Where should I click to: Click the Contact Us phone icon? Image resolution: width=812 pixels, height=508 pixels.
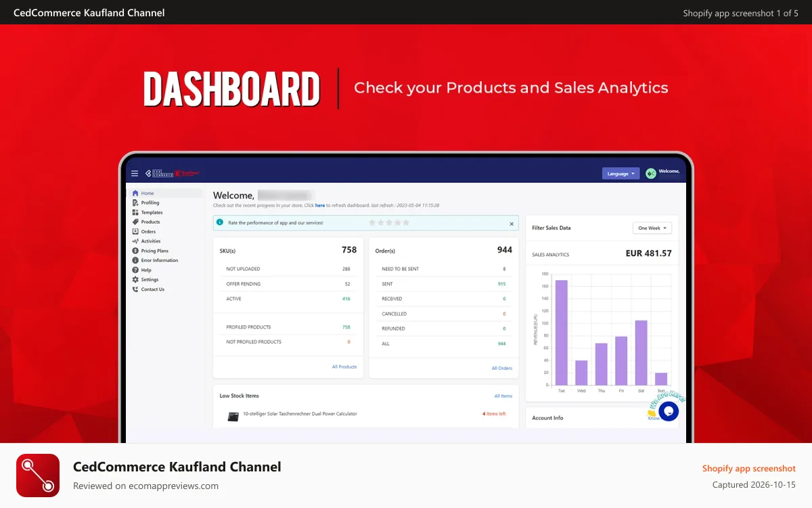point(135,289)
